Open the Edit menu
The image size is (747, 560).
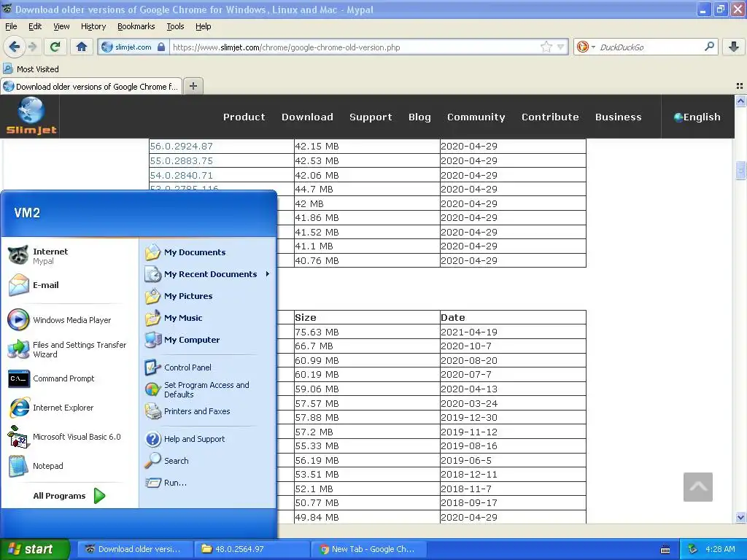35,26
